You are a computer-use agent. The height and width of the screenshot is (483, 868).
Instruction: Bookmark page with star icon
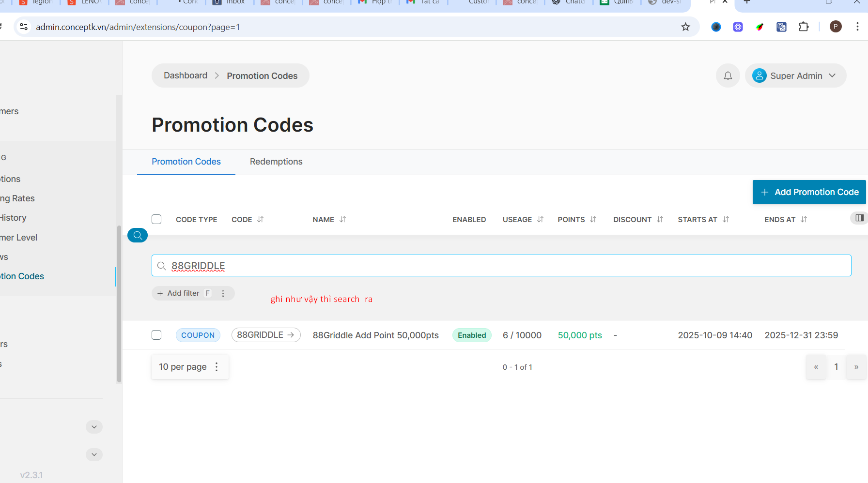(685, 27)
